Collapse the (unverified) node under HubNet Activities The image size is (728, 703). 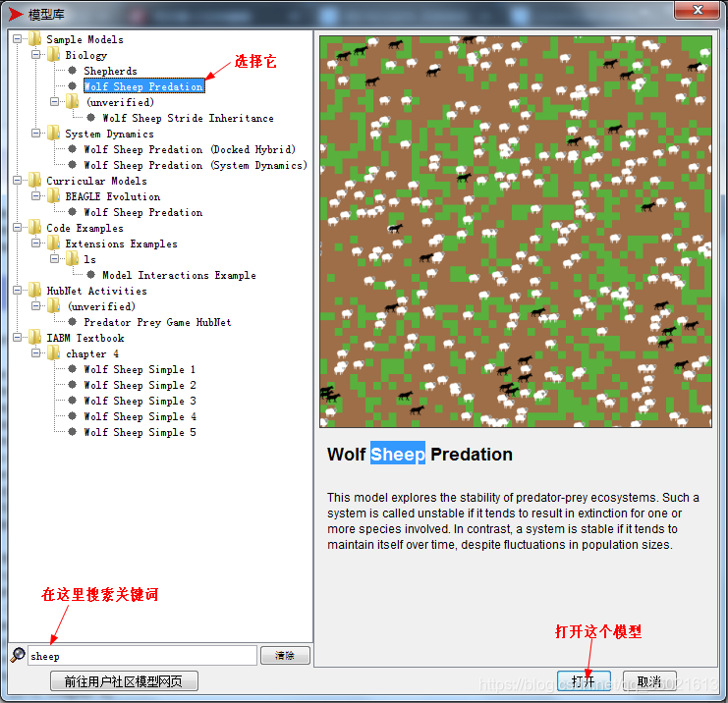tap(35, 305)
